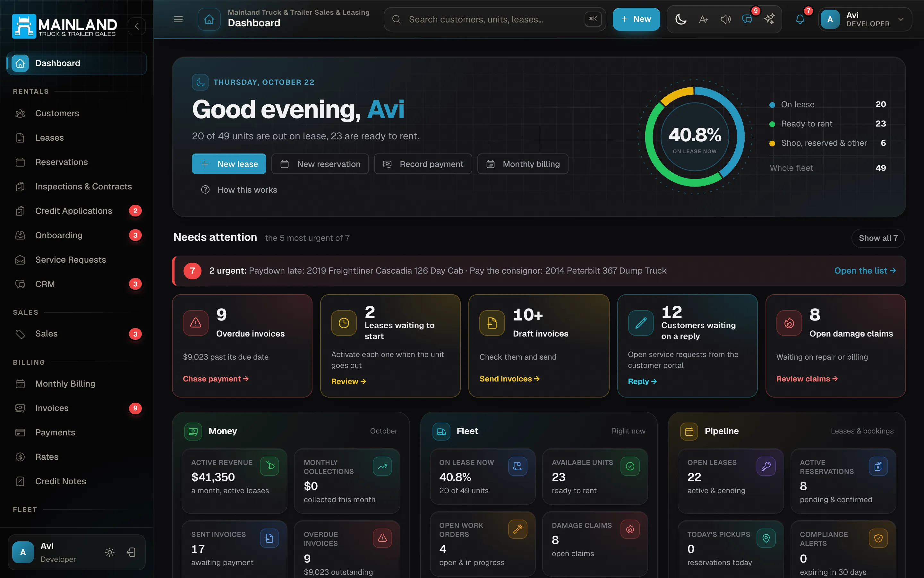
Task: Follow the Open the list link
Action: (865, 271)
